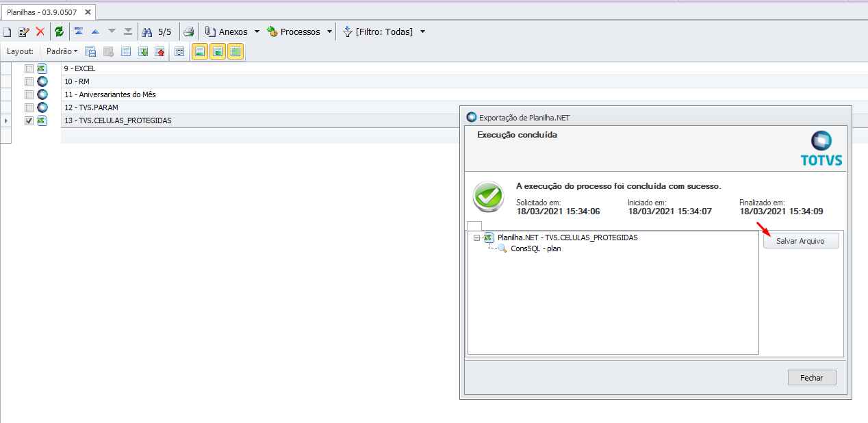This screenshot has width=868, height=423.
Task: Click the printer icon
Action: coord(188,32)
